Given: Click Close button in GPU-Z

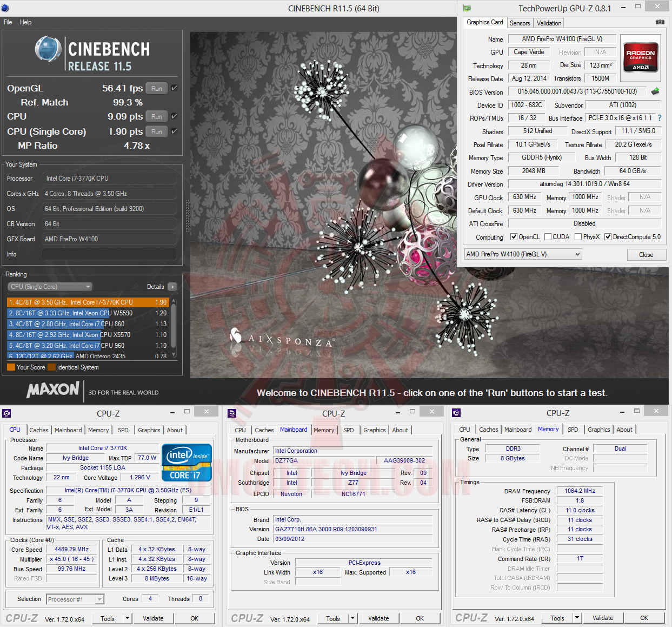Looking at the screenshot, I should pyautogui.click(x=646, y=255).
